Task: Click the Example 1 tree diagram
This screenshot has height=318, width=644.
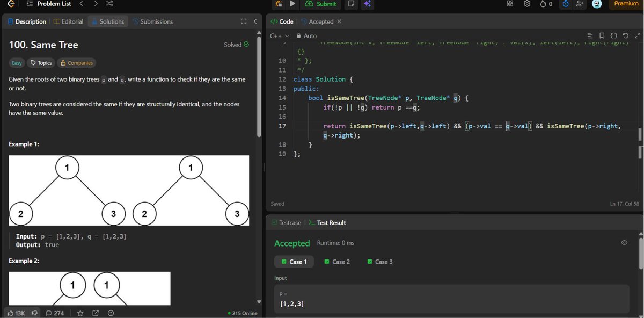Action: click(129, 190)
